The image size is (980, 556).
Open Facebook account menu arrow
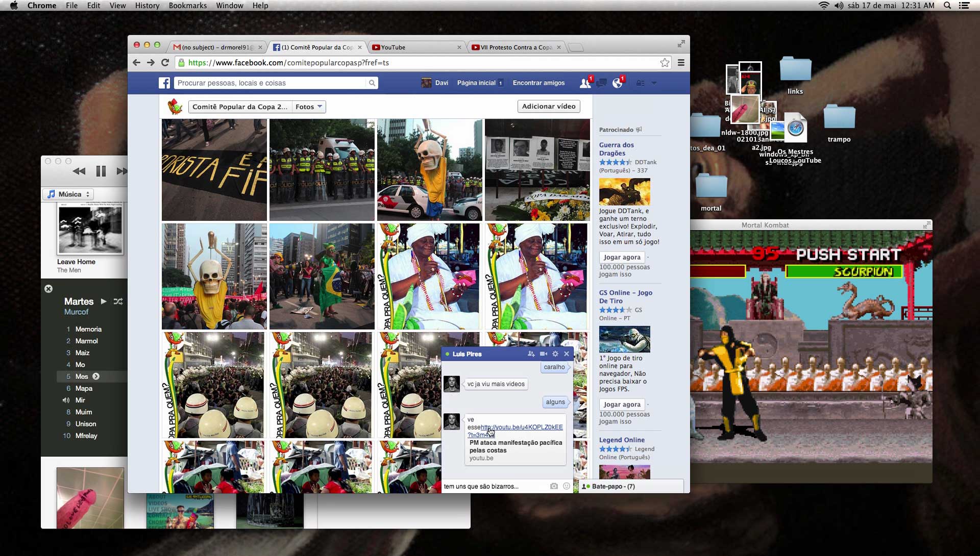pos(654,83)
